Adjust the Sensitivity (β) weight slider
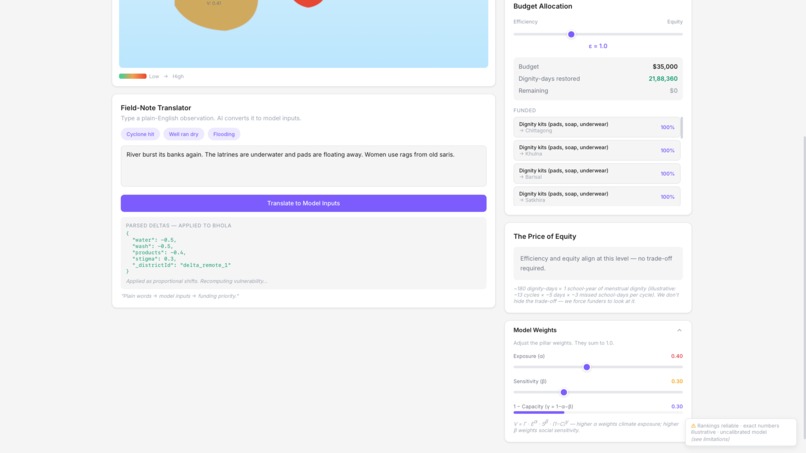This screenshot has height=453, width=806. [564, 392]
